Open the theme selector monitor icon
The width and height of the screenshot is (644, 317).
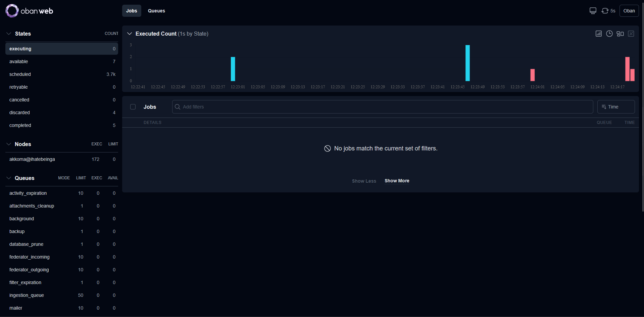tap(593, 11)
